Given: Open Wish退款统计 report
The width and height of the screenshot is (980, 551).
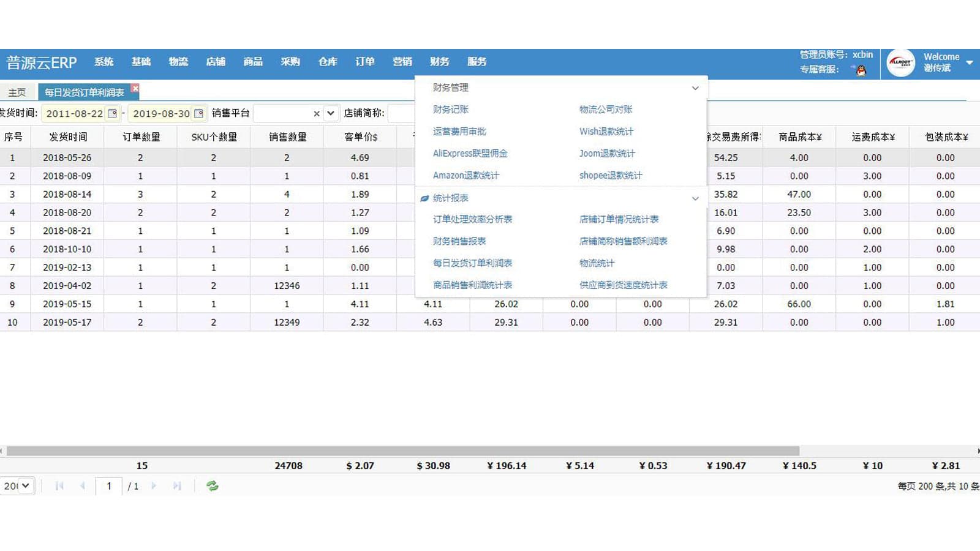Looking at the screenshot, I should click(605, 131).
